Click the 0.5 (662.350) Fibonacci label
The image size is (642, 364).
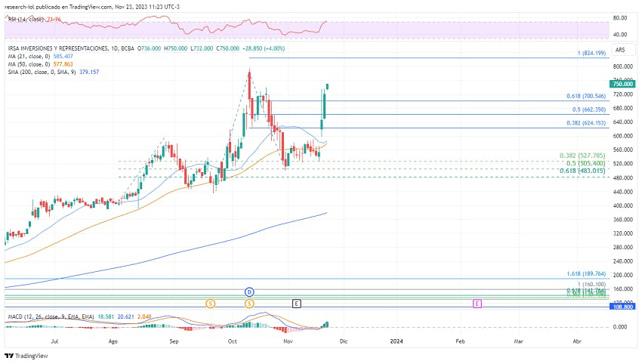pyautogui.click(x=589, y=110)
